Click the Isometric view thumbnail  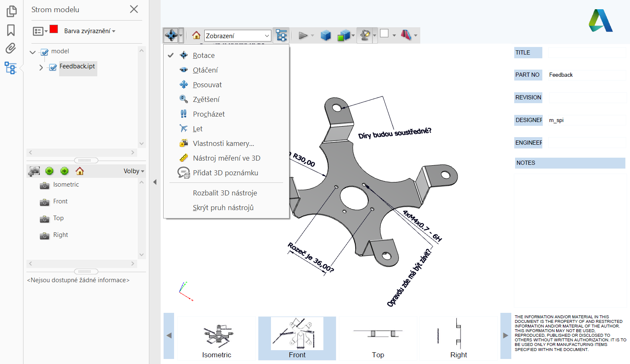[216, 338]
